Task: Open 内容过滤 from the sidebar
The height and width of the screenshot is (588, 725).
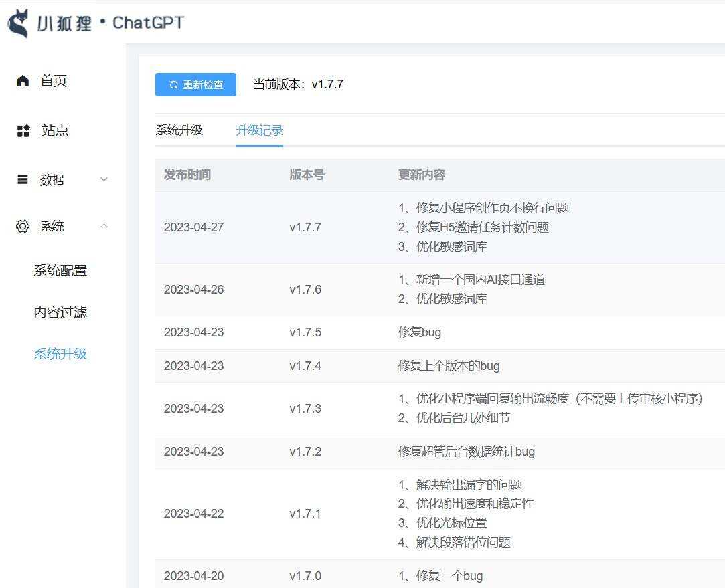Action: click(x=60, y=312)
